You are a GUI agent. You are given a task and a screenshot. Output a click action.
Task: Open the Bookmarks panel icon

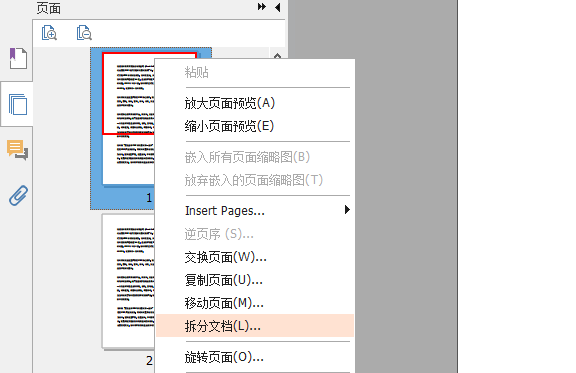[18, 58]
